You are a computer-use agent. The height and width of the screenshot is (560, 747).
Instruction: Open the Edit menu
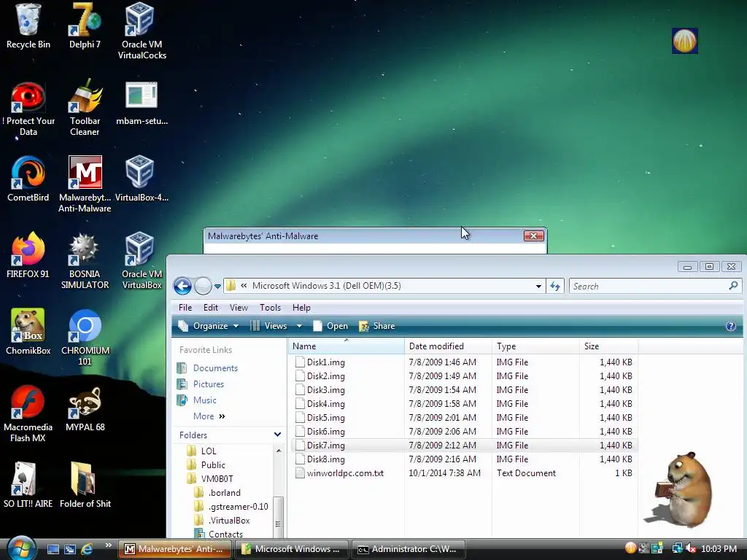pos(211,308)
